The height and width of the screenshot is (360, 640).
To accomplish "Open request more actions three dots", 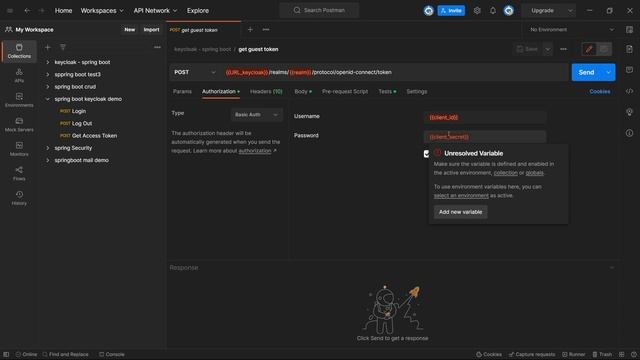I will click(x=563, y=49).
